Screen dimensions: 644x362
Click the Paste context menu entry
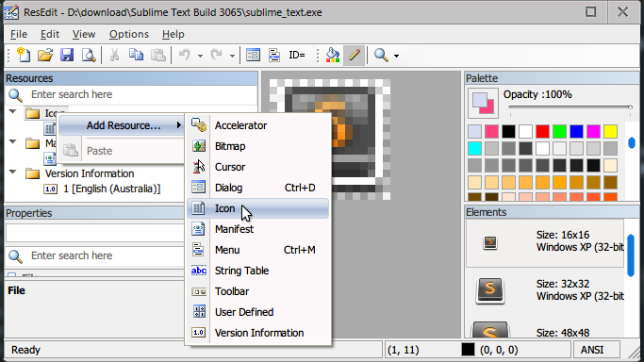point(121,151)
